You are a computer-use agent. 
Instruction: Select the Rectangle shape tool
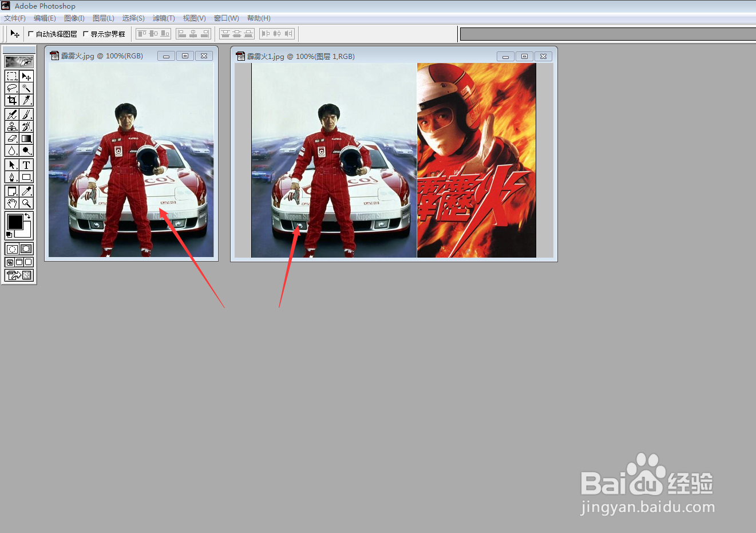click(26, 177)
